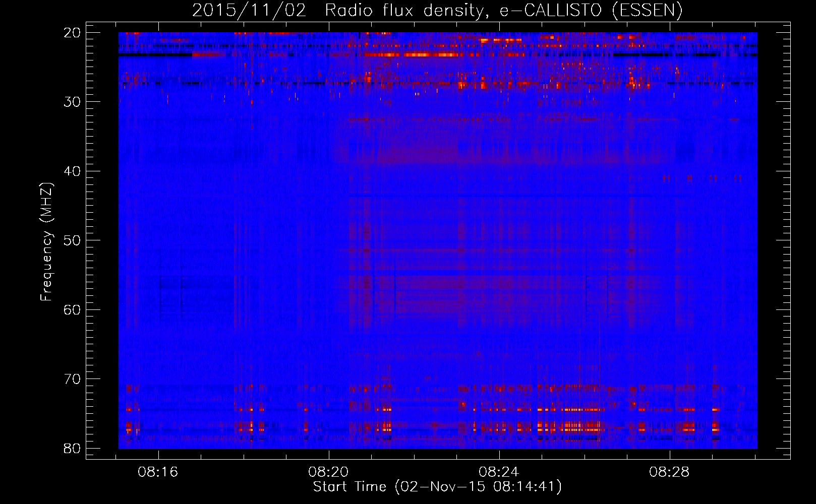Click the 08:16 time tick label

158,472
